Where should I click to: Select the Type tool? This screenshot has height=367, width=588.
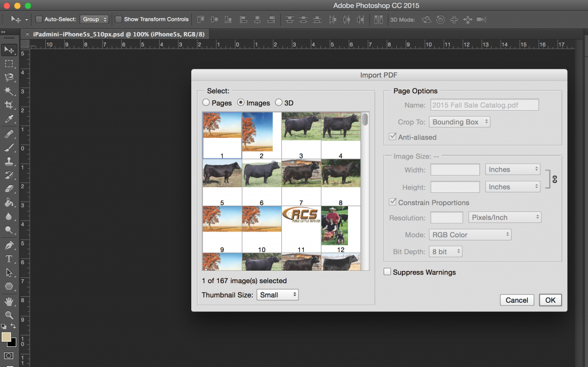click(x=9, y=259)
